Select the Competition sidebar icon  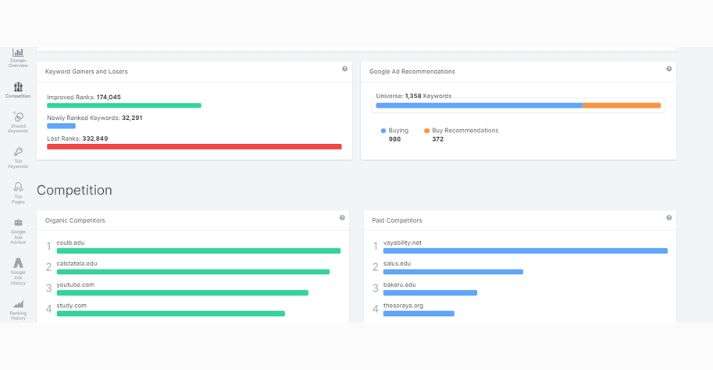18,90
